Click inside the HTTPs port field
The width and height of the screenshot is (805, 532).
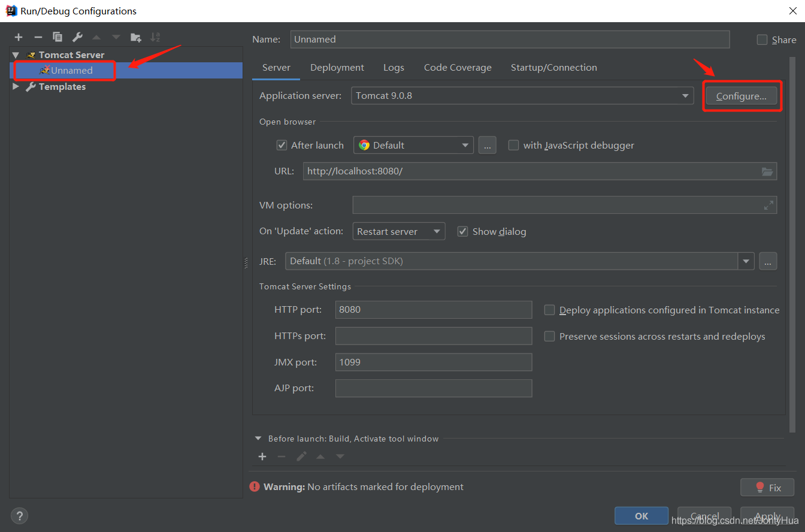pos(433,335)
